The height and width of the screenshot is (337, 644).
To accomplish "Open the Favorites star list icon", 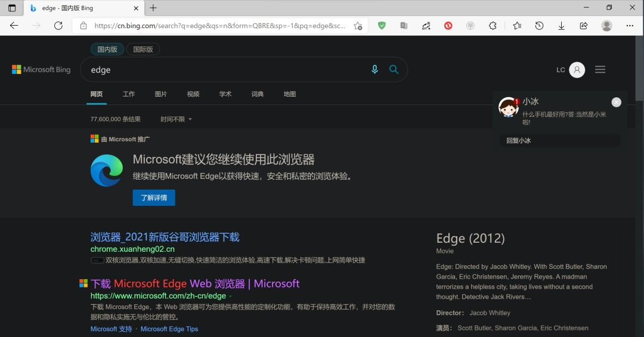I will click(517, 26).
